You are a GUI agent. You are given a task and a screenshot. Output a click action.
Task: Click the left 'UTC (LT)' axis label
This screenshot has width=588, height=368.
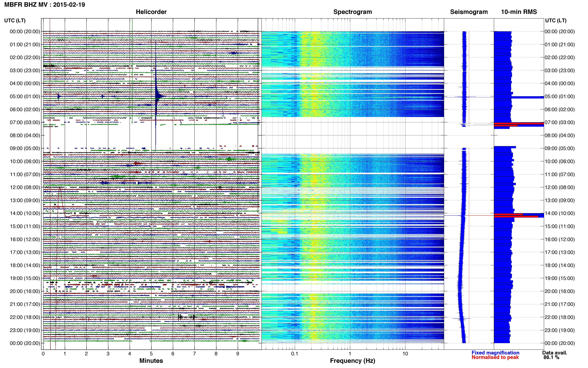(x=15, y=20)
